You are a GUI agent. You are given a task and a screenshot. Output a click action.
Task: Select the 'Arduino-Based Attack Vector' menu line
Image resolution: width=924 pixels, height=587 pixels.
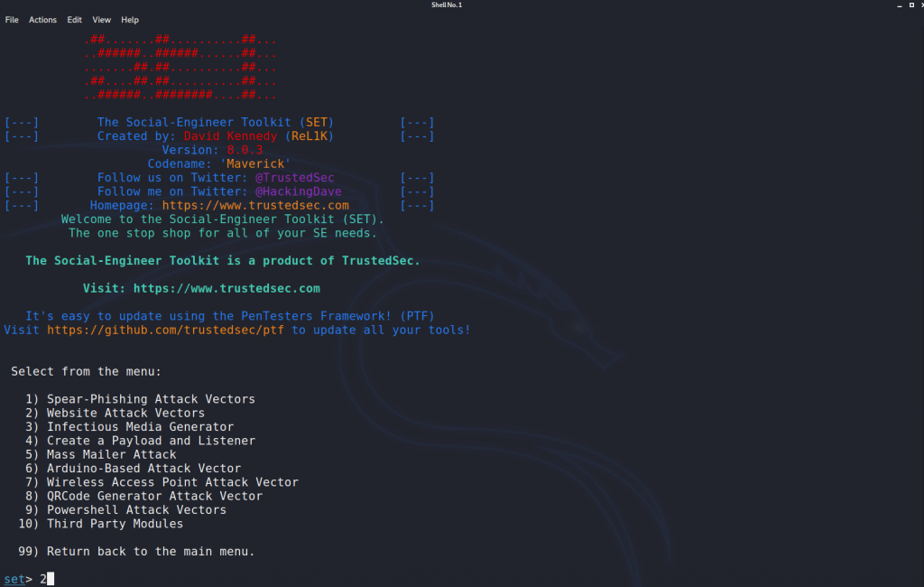(x=134, y=469)
